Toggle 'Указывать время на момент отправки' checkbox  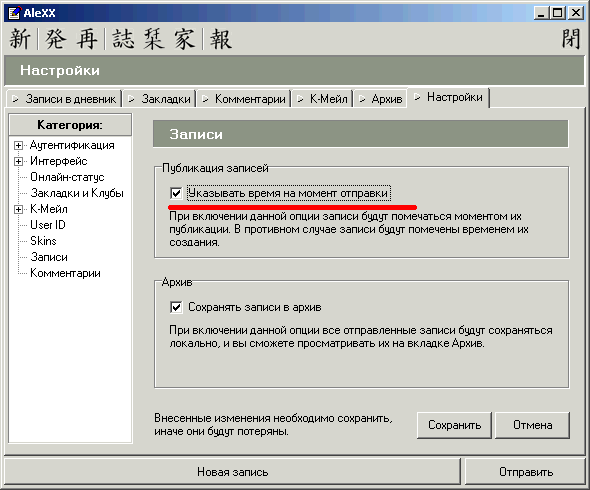176,193
